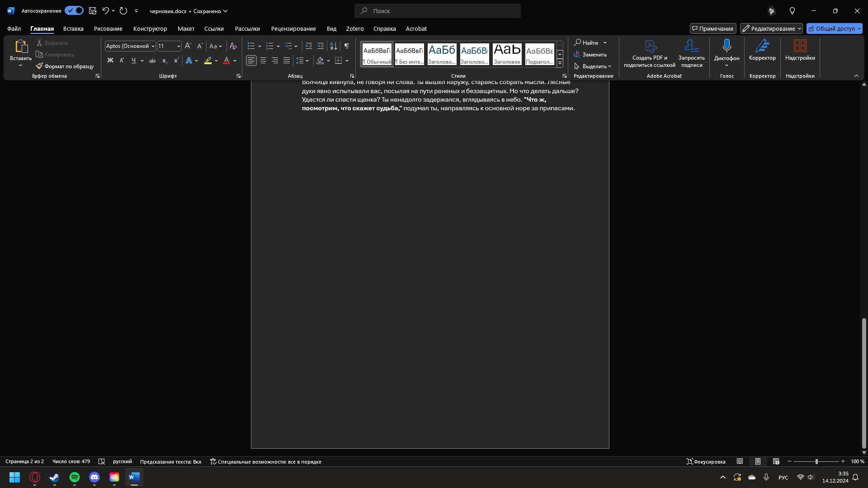Open the font size dropdown
This screenshot has width=868, height=488.
point(179,46)
